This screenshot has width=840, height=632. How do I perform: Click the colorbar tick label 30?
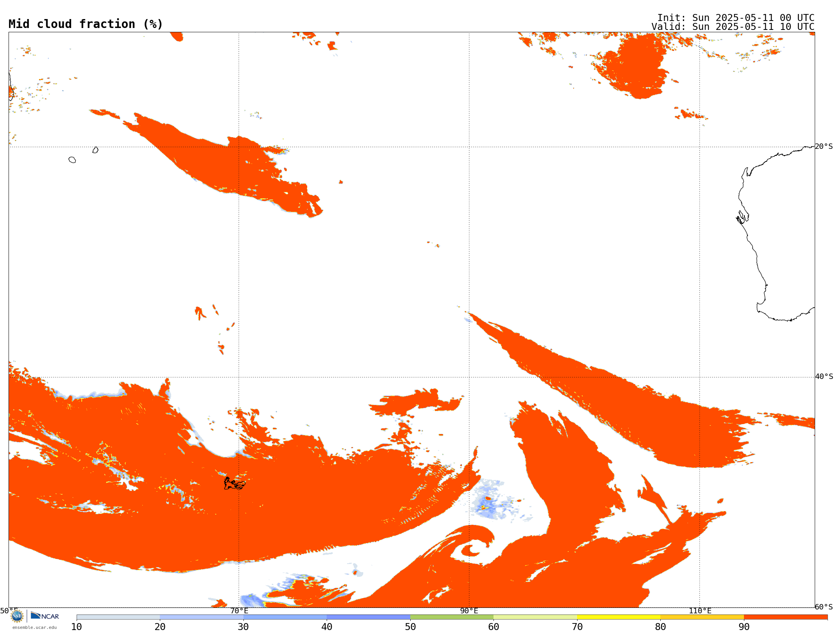click(x=243, y=627)
